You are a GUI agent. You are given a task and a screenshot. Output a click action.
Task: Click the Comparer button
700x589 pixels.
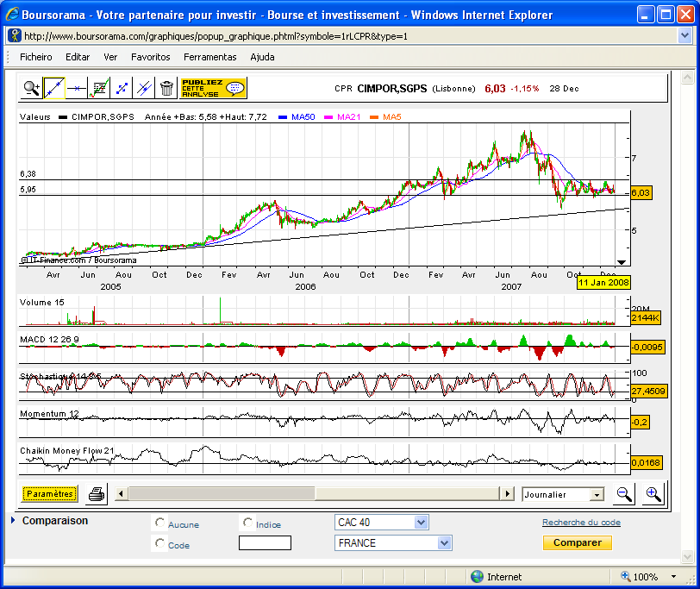578,542
